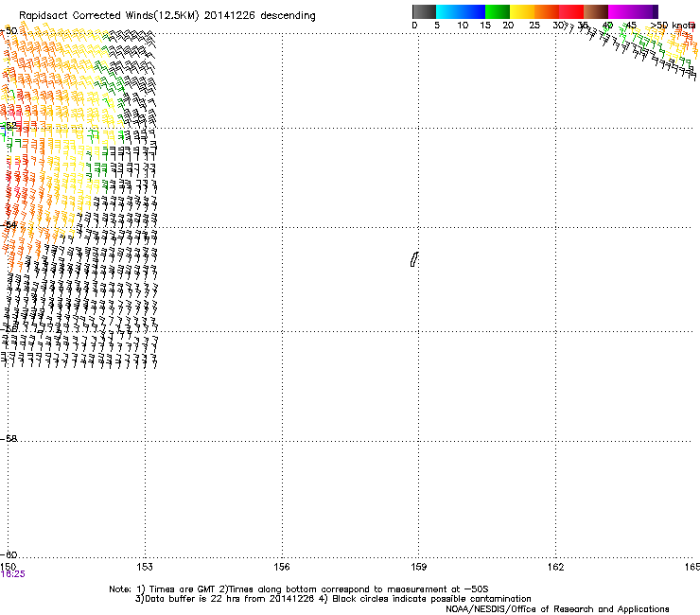The width and height of the screenshot is (700, 615).
Task: Click the 'NOAA/NESDIS/Office of Research and Applications' credit
Action: [x=557, y=609]
